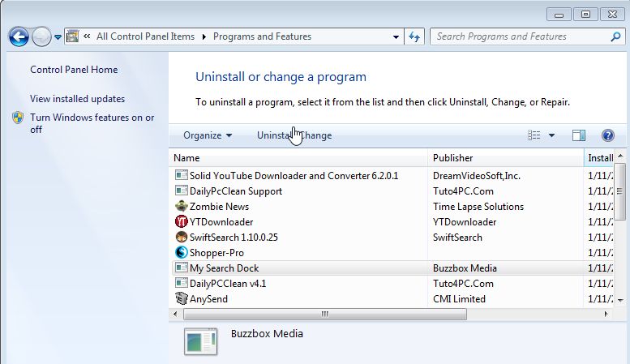Click the vertical scrollbar down arrow
Image resolution: width=630 pixels, height=364 pixels.
620,301
